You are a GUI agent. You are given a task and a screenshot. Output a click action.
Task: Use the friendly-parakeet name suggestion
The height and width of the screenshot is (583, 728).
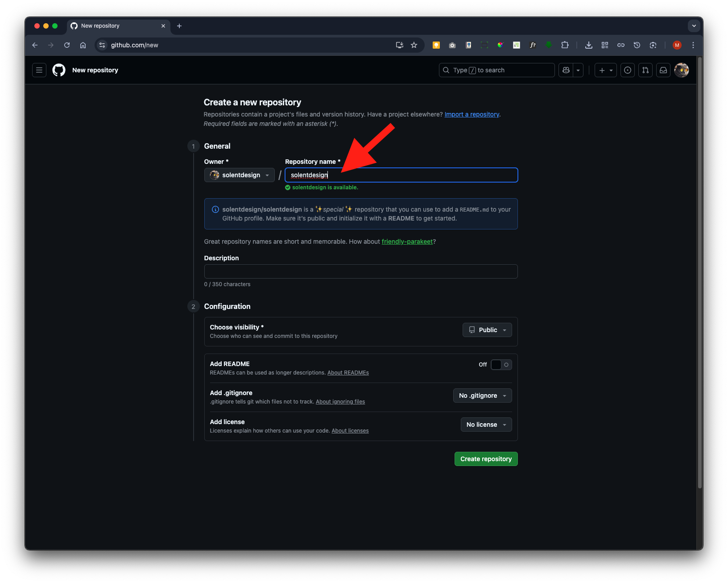[x=407, y=242]
